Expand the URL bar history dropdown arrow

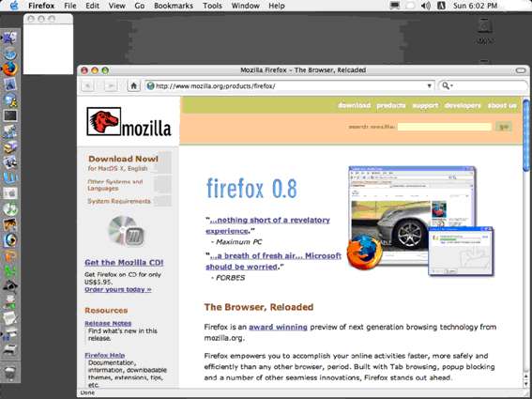[x=429, y=86]
